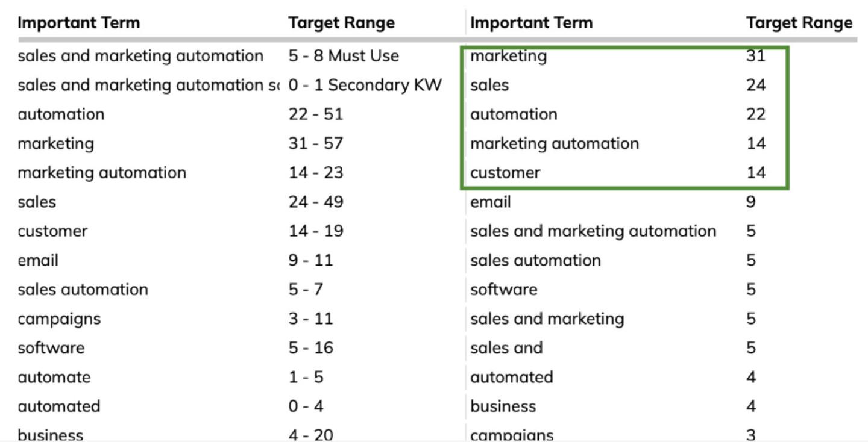This screenshot has height=442, width=868.
Task: Click 'automated' term in the right table
Action: pos(511,377)
